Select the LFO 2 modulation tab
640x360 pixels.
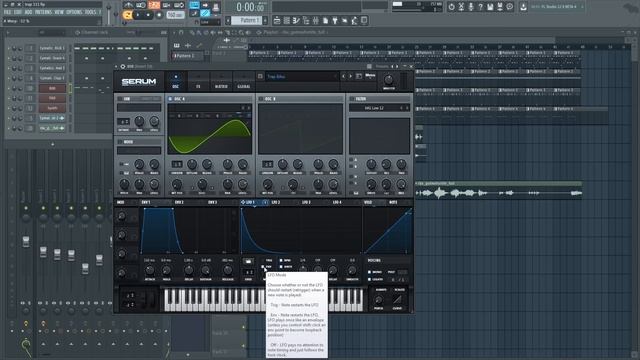pos(276,202)
